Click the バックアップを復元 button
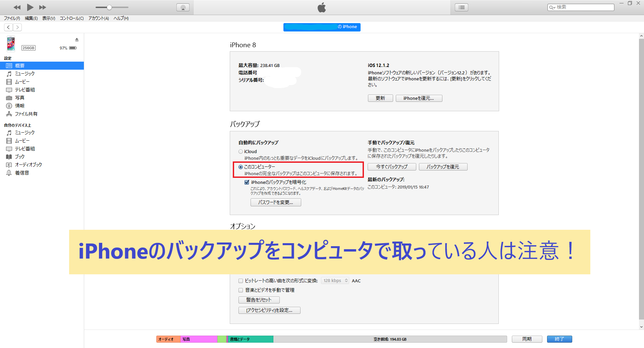The image size is (644, 348). click(x=443, y=167)
